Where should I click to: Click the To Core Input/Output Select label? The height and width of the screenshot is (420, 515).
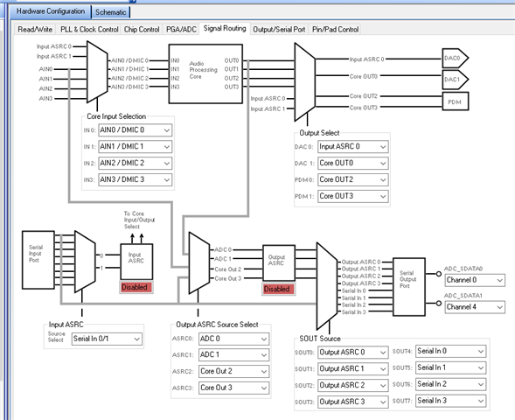[139, 220]
